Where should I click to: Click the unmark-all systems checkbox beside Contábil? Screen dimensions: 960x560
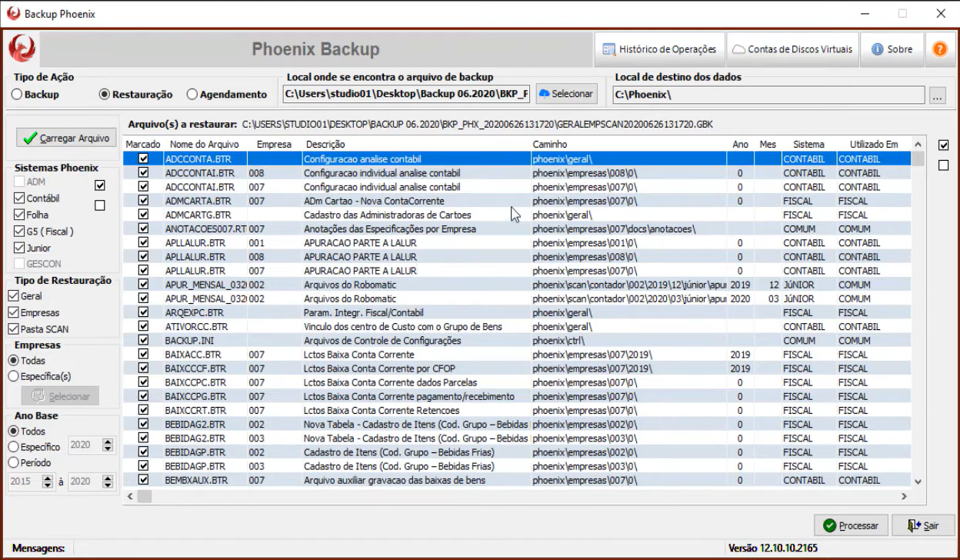point(99,205)
